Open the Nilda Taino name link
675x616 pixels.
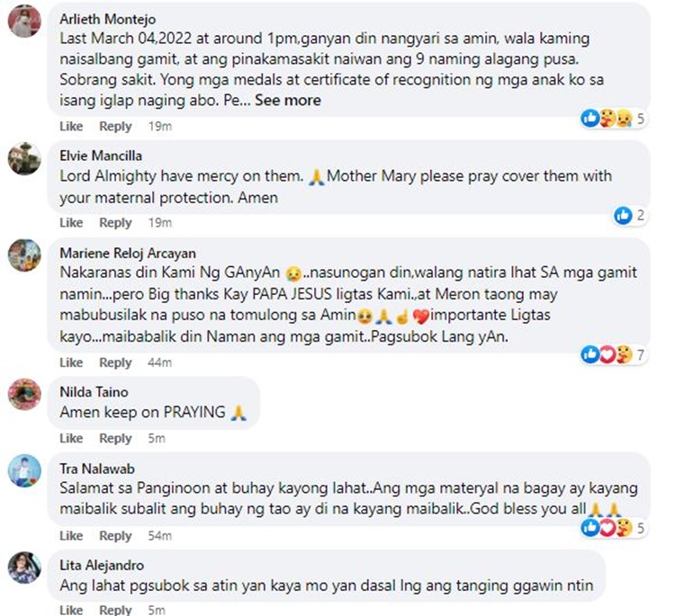94,392
